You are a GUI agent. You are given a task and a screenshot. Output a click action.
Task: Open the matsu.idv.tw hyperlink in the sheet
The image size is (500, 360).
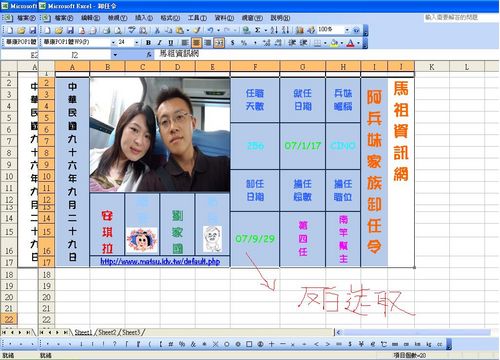click(160, 261)
